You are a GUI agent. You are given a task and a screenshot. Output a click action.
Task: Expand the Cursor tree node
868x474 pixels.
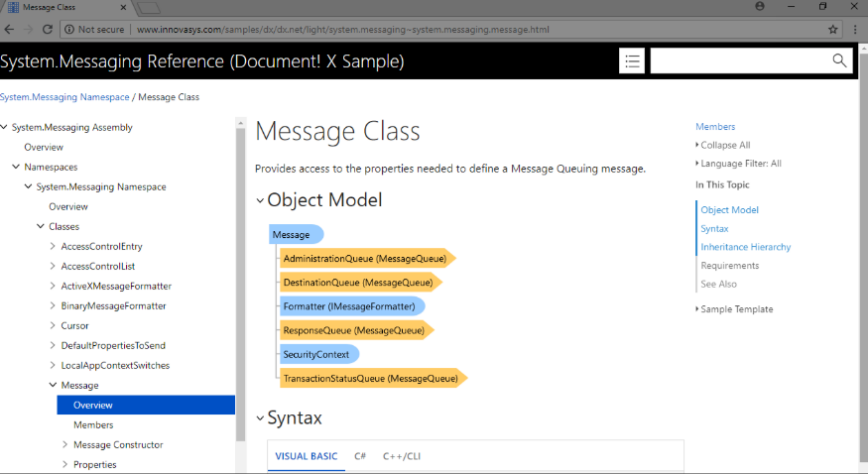tap(53, 325)
